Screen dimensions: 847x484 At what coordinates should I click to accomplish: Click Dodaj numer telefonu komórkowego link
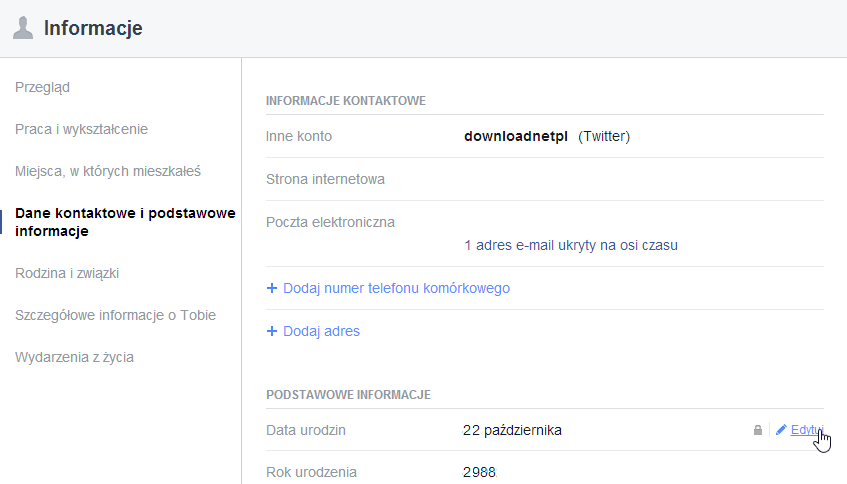[396, 288]
